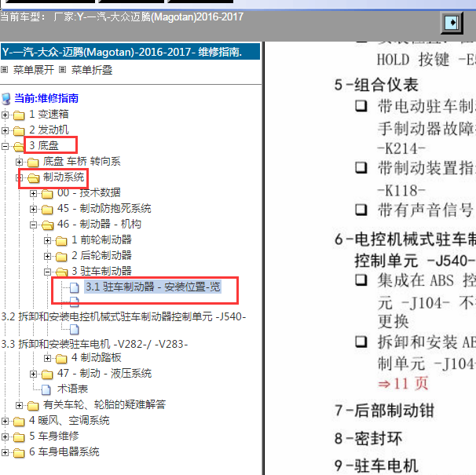Expand 4 制动踏板 node
The width and height of the screenshot is (476, 475).
pos(47,359)
